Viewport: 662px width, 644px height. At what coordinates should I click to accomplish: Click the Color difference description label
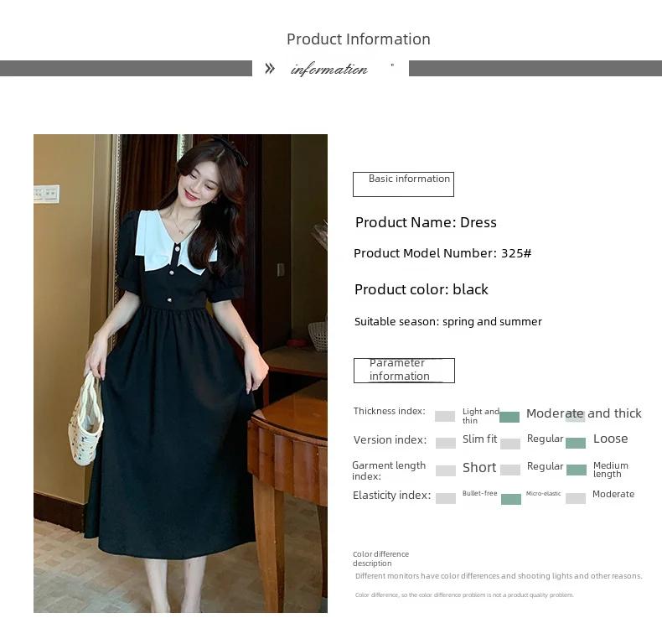point(380,558)
